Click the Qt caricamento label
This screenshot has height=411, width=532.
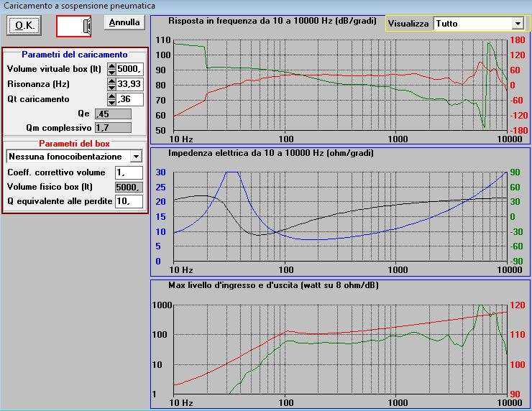coord(38,99)
